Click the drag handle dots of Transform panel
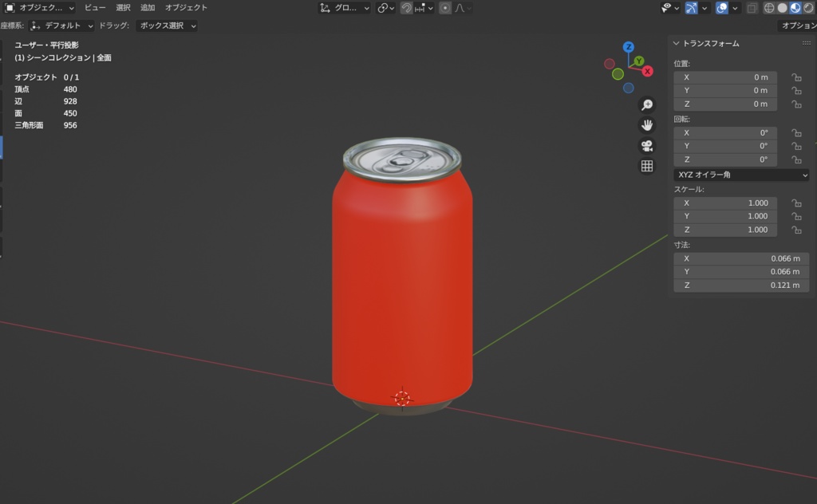This screenshot has height=504, width=817. [x=806, y=43]
